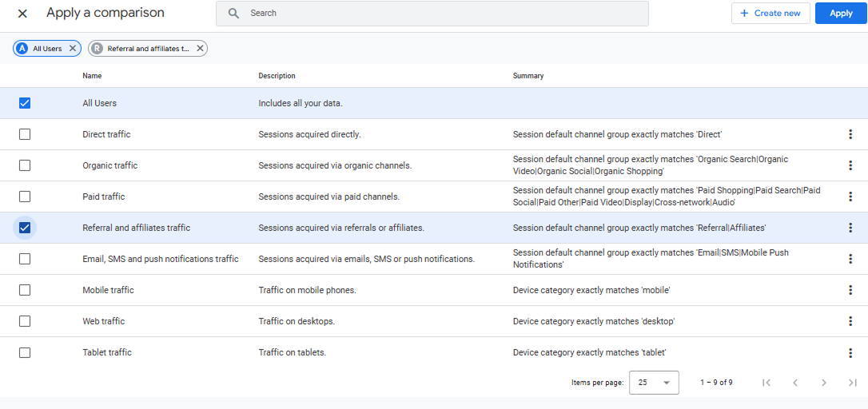Remove the Referral and affiliates chip
This screenshot has width=868, height=409.
201,49
